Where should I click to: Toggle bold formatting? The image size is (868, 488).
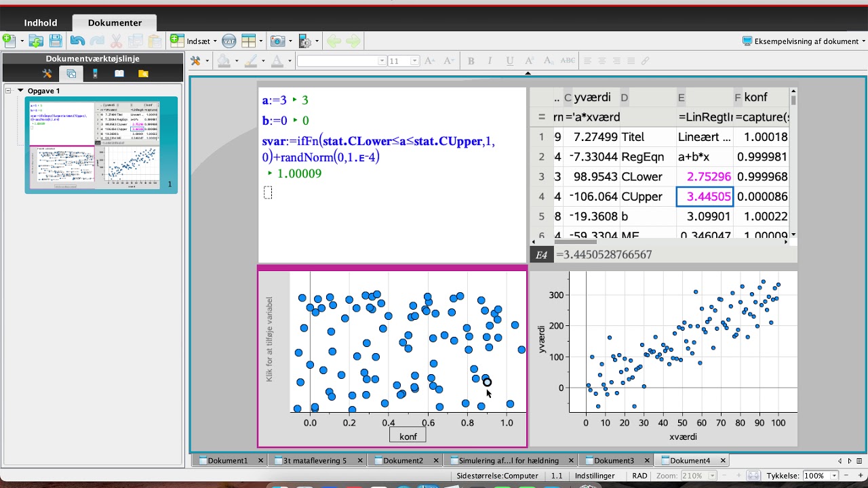tap(471, 61)
